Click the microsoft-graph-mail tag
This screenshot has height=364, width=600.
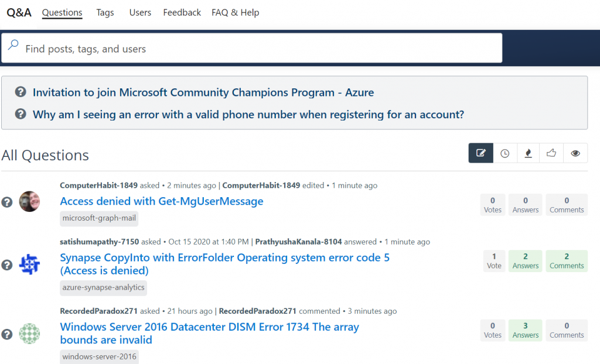[x=99, y=219]
